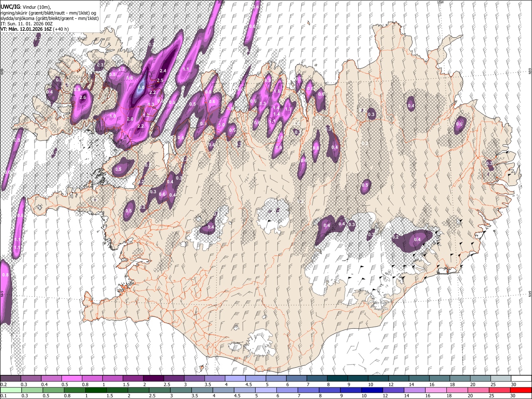Click the 'slydda/snjókoma' legend description line
This screenshot has height=399, width=532.
tap(49, 18)
